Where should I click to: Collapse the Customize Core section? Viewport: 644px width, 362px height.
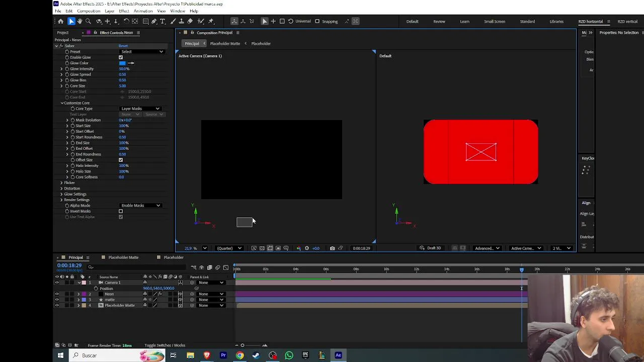pos(62,103)
